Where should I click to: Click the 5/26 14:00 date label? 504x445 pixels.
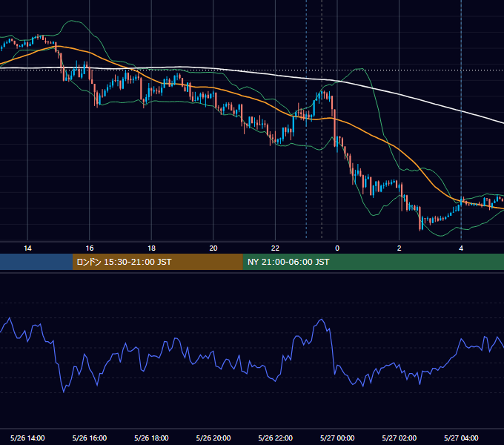[27, 438]
